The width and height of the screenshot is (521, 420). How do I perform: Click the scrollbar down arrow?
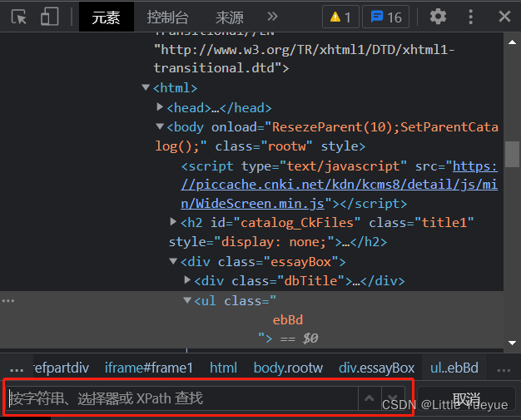(513, 343)
